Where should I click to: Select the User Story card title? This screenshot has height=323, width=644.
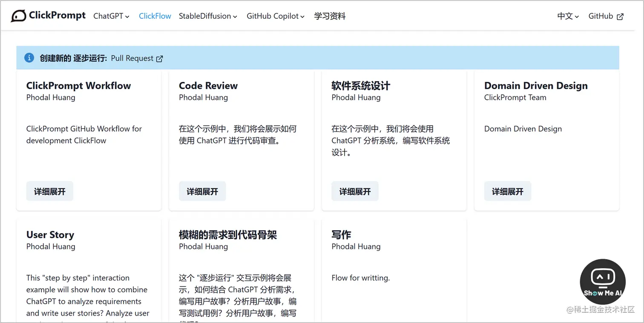tap(50, 235)
